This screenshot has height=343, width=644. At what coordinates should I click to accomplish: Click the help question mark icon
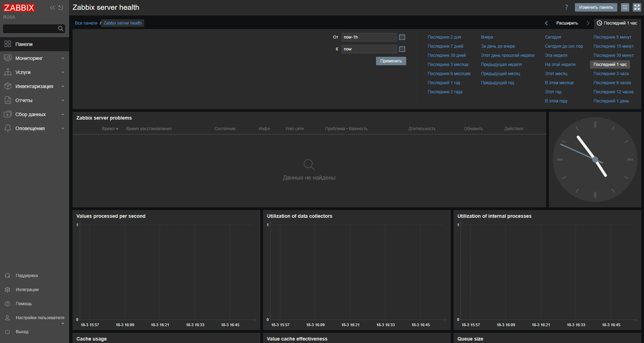pyautogui.click(x=566, y=7)
